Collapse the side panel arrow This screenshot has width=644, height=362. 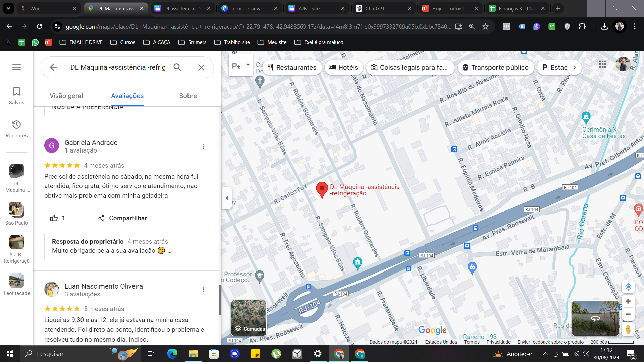coord(227,198)
